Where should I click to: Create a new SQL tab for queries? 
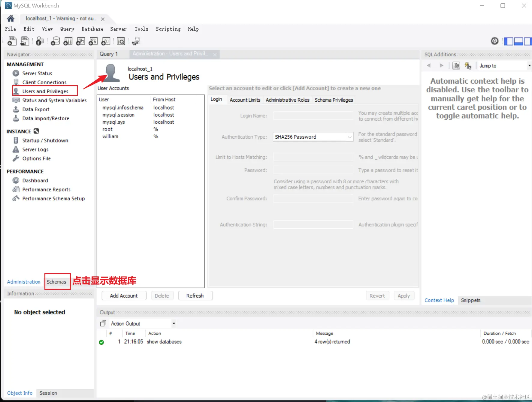12,41
